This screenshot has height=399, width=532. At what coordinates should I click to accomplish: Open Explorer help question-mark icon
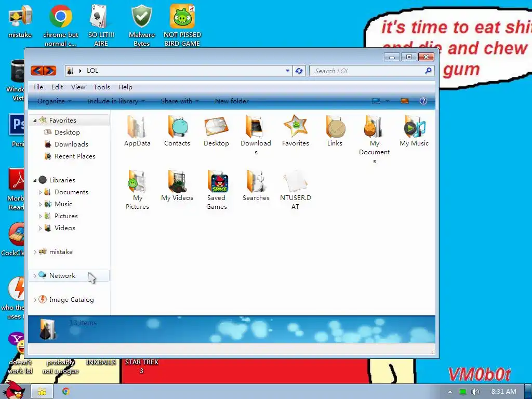(x=423, y=101)
